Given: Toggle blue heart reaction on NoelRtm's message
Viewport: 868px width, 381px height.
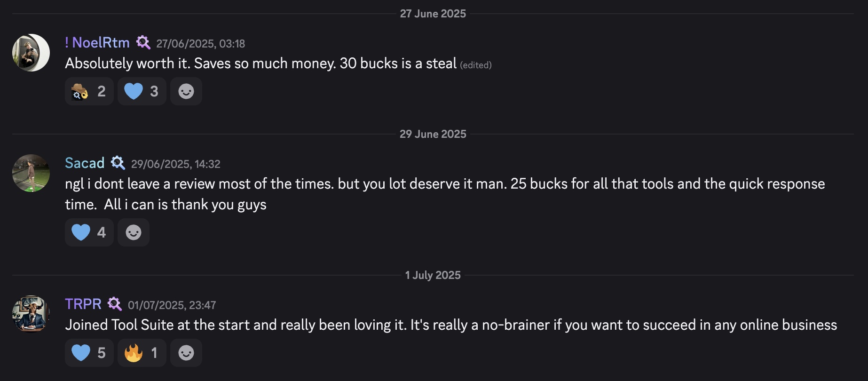Looking at the screenshot, I should click(x=142, y=91).
